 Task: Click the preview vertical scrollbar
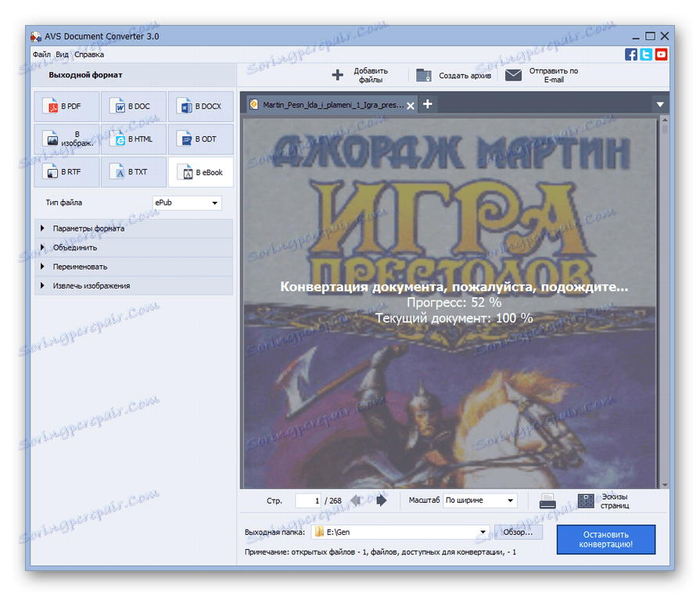(665, 303)
